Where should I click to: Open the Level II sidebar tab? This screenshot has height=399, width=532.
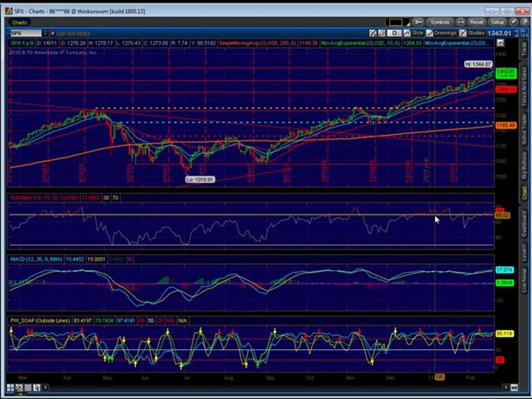pos(524,253)
